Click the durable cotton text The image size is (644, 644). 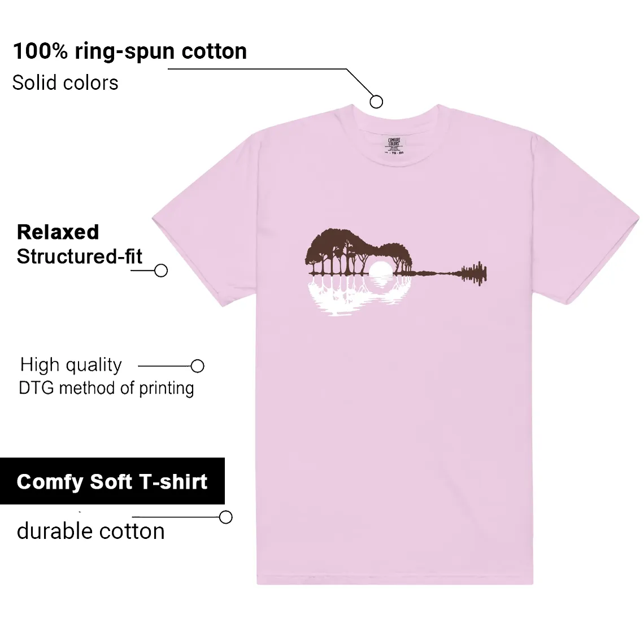click(x=91, y=531)
